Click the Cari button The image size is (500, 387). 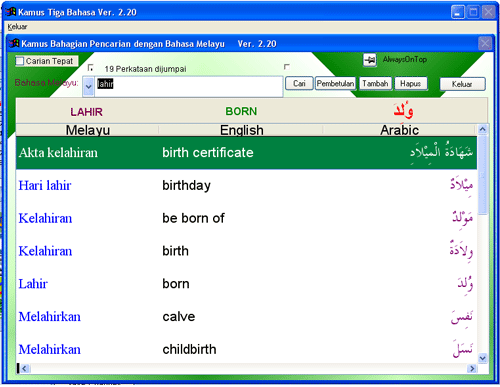[x=299, y=83]
